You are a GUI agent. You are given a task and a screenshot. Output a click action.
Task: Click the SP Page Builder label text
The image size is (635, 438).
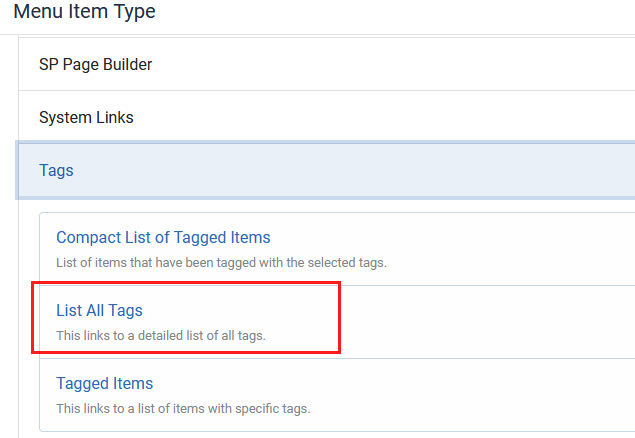(x=95, y=64)
